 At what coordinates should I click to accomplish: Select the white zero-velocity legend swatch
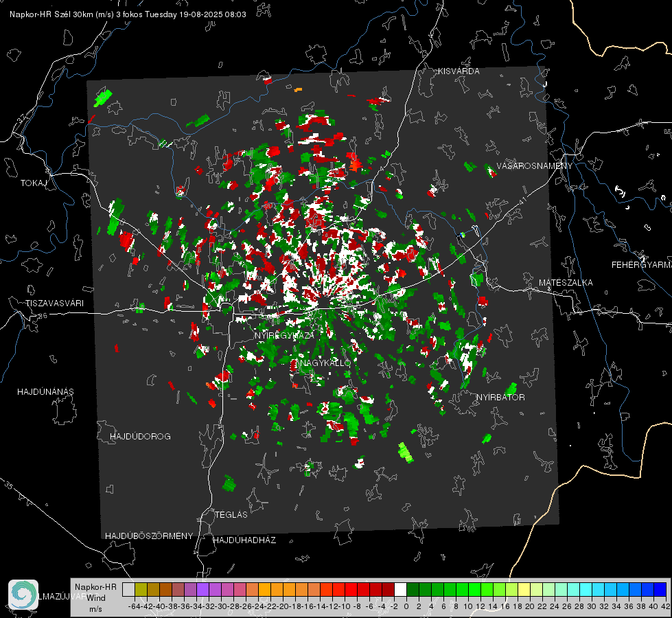coord(400,590)
